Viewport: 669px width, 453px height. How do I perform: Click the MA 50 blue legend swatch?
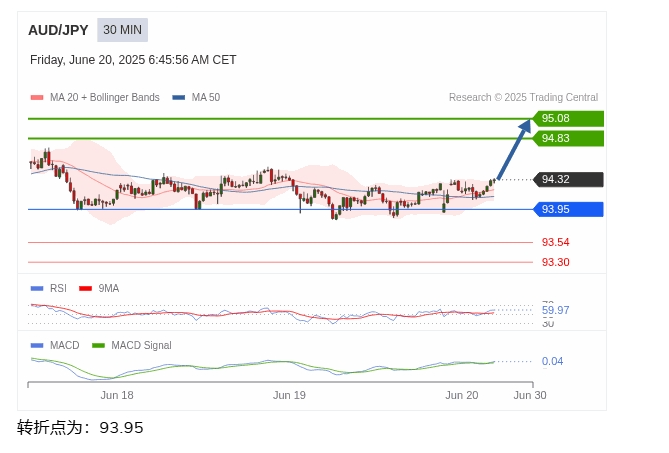[x=178, y=97]
